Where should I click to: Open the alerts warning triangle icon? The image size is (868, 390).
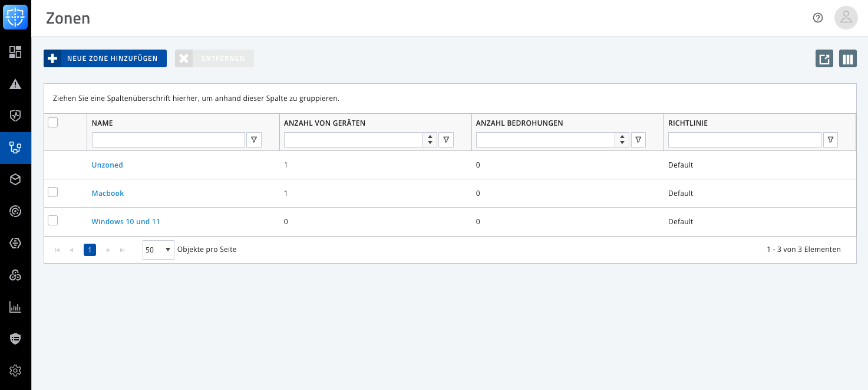pos(15,84)
